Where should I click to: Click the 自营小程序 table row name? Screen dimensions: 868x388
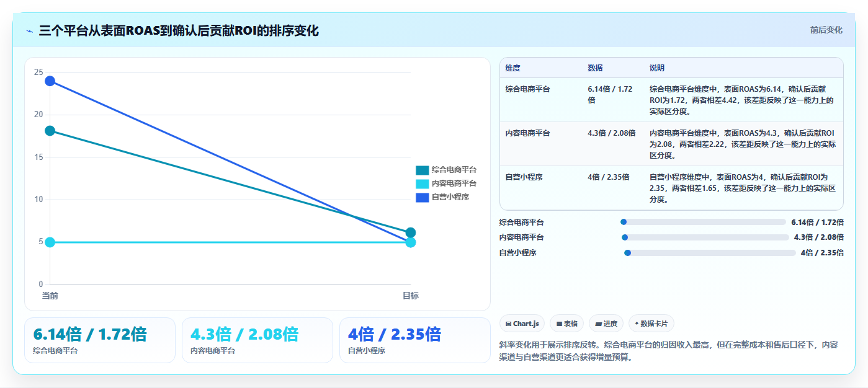524,177
